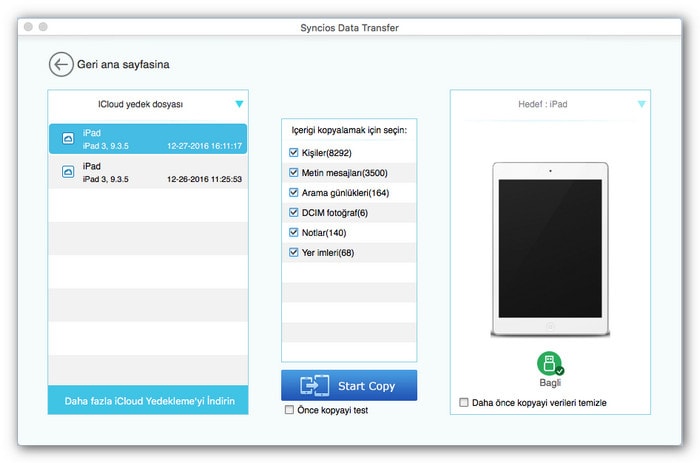
Task: Click Daha fazla iCloud Yedekleme'yi İndirin
Action: [148, 400]
